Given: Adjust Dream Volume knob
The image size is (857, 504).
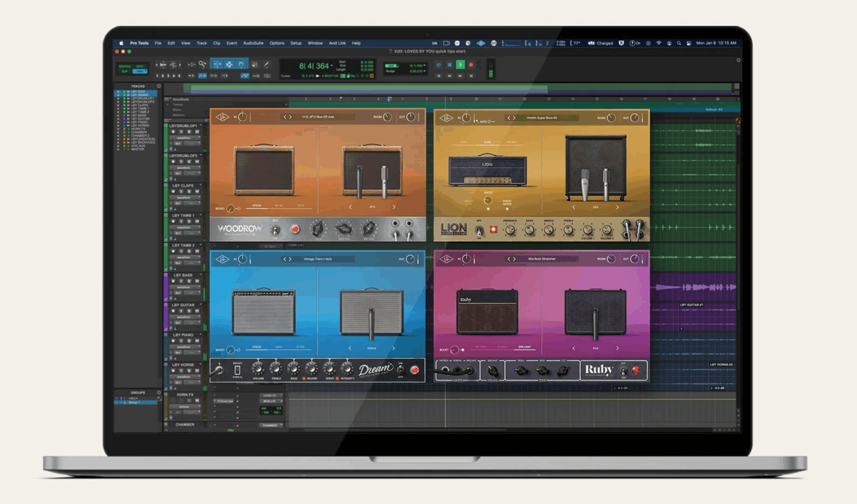Looking at the screenshot, I should click(x=258, y=369).
